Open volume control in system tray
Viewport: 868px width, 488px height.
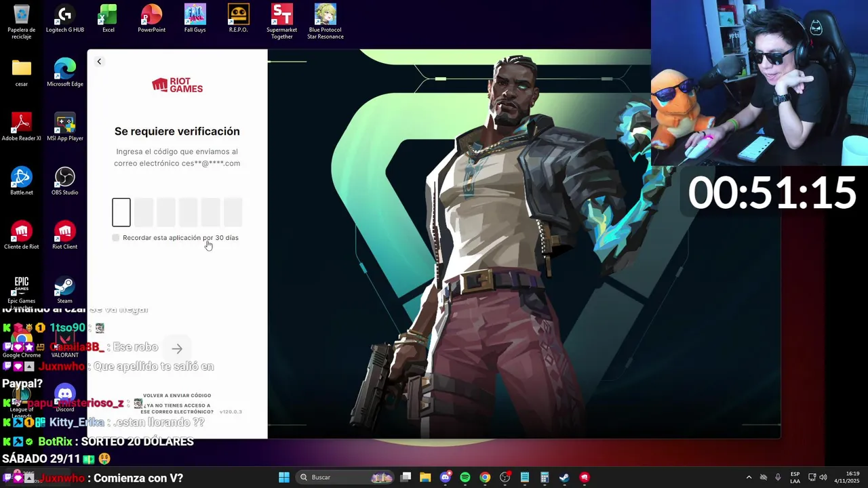pyautogui.click(x=823, y=477)
